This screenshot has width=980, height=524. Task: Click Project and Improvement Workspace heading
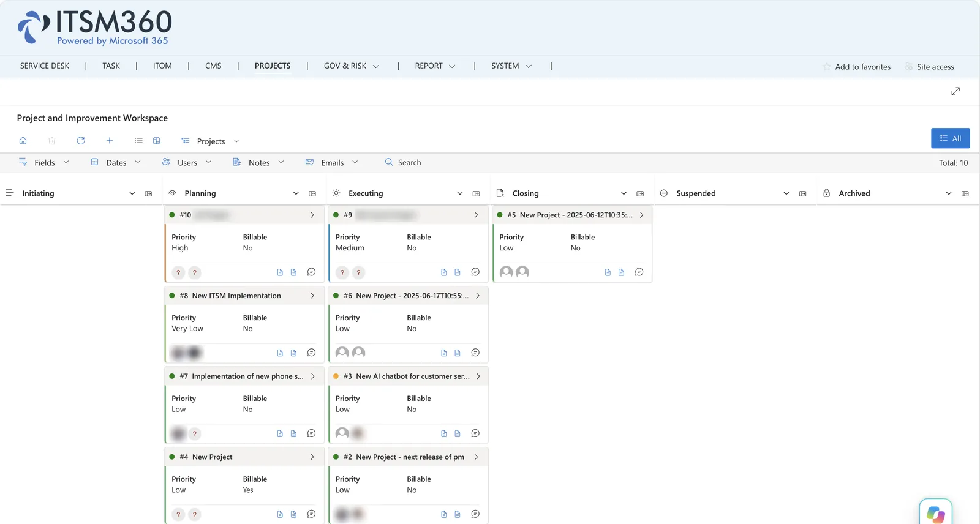[x=92, y=118]
